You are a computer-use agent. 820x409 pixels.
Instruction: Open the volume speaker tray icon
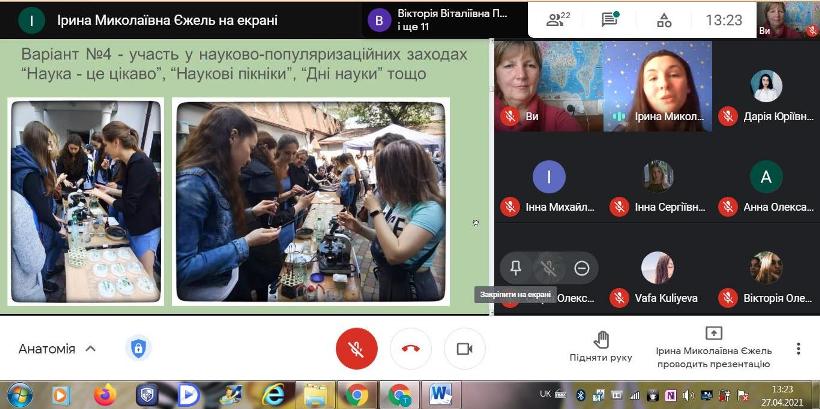(689, 395)
